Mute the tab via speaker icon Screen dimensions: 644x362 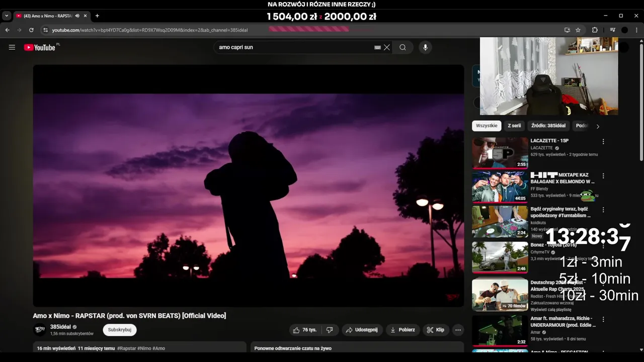(77, 16)
